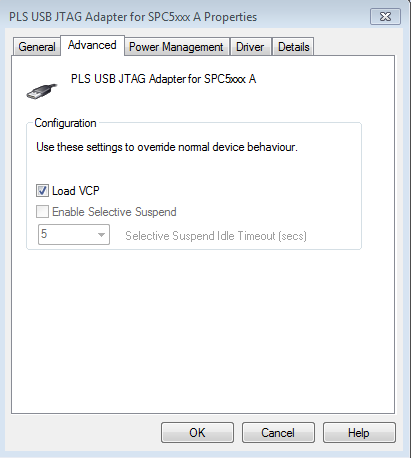411x458 pixels.
Task: Open the Power Management tab
Action: 176,47
